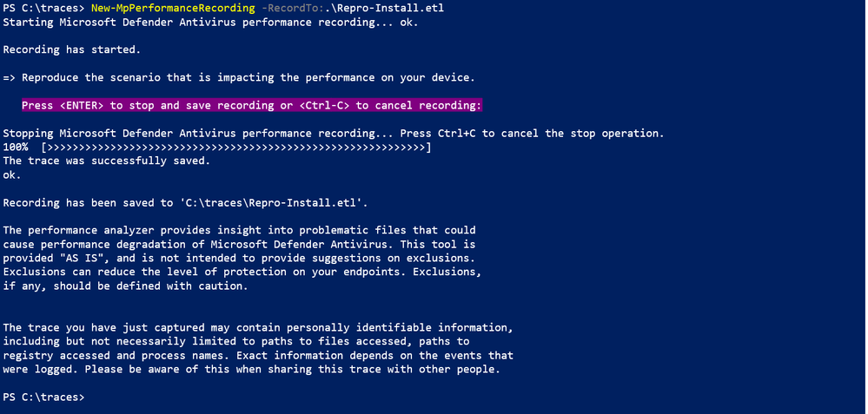Click the highlighted 'Press <ENTER> to stop' line
868x414 pixels.
coord(251,105)
